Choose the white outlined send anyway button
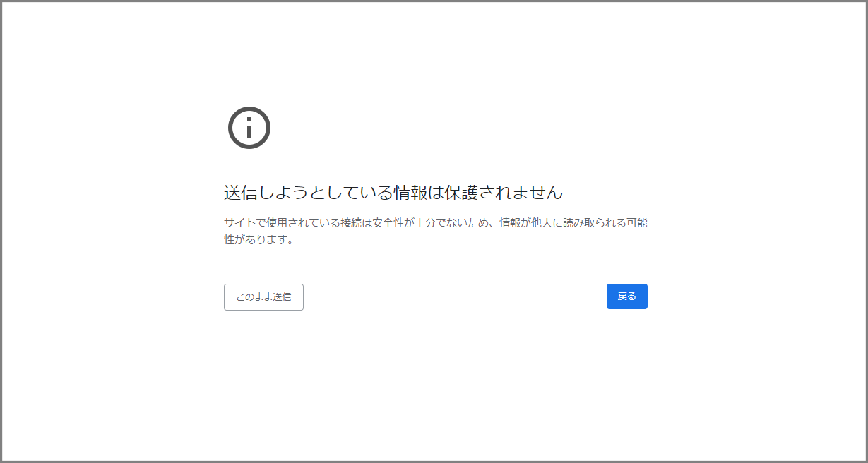Screen dimensions: 868x463 tap(263, 297)
